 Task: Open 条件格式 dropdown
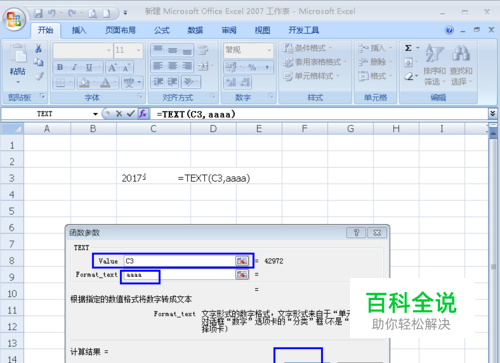[x=307, y=48]
